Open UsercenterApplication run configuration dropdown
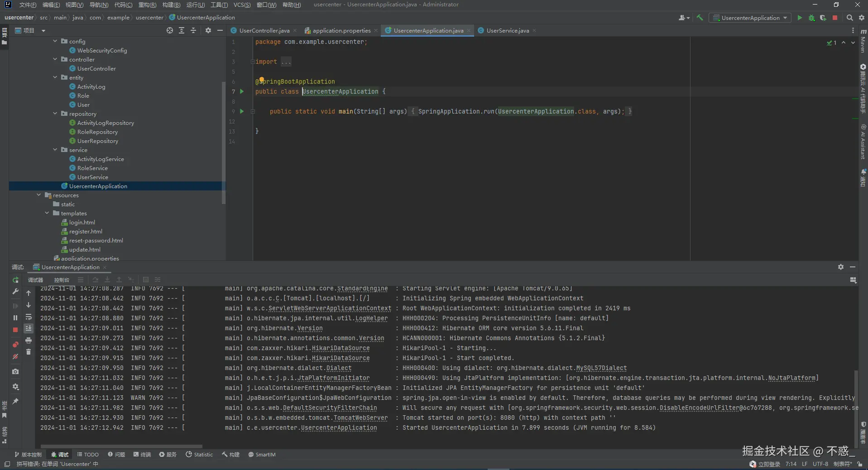The width and height of the screenshot is (868, 470). pos(750,18)
